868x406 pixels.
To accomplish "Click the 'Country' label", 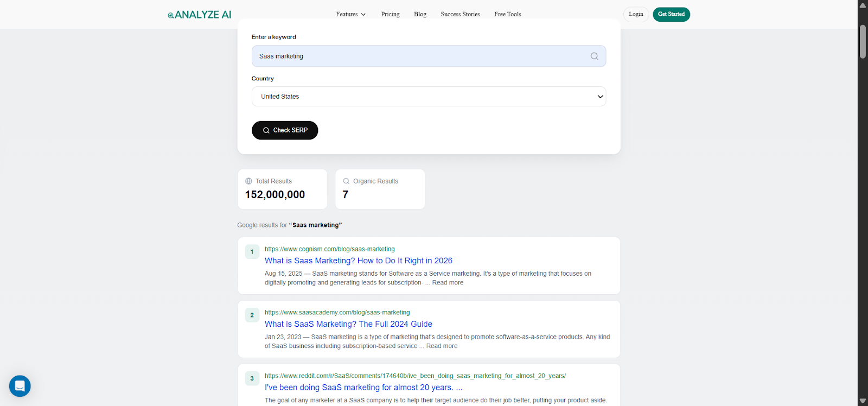I will point(263,79).
